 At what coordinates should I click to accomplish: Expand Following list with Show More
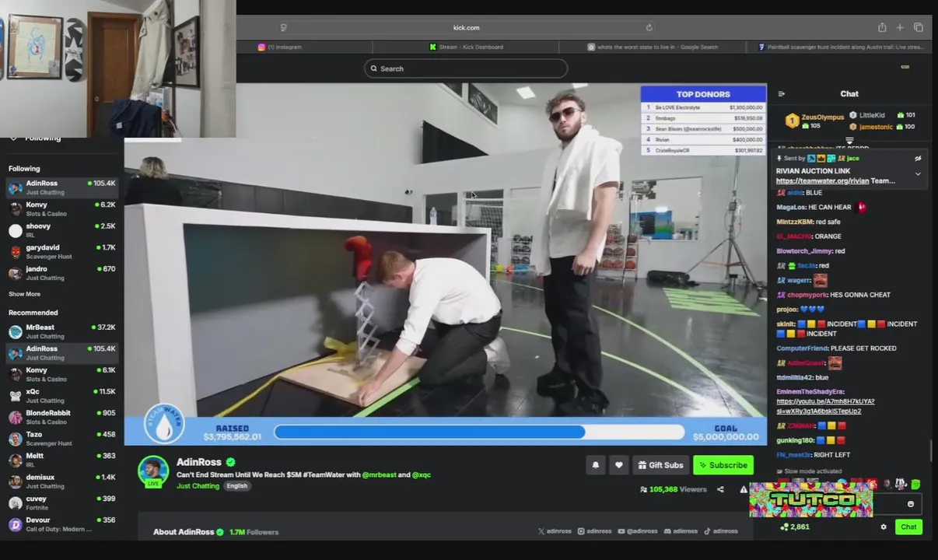(x=24, y=294)
